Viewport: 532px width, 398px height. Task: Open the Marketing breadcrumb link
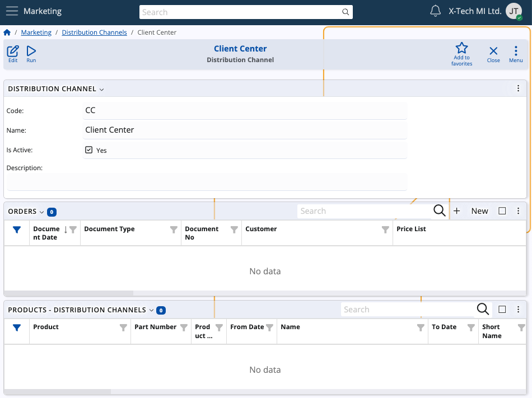pyautogui.click(x=36, y=32)
